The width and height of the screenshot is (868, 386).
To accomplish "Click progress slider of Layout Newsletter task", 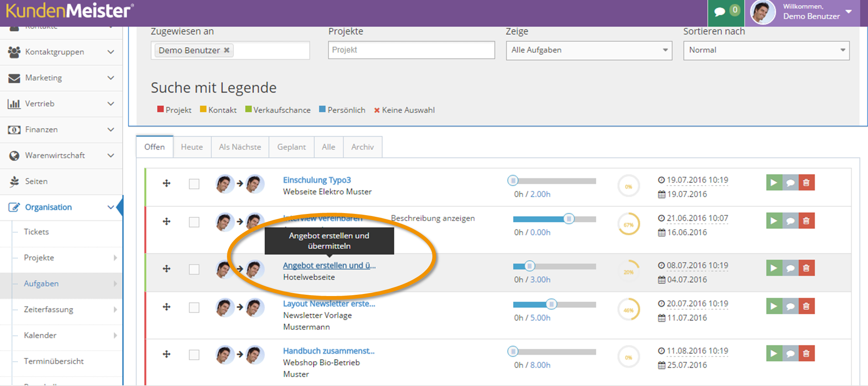I will click(555, 304).
